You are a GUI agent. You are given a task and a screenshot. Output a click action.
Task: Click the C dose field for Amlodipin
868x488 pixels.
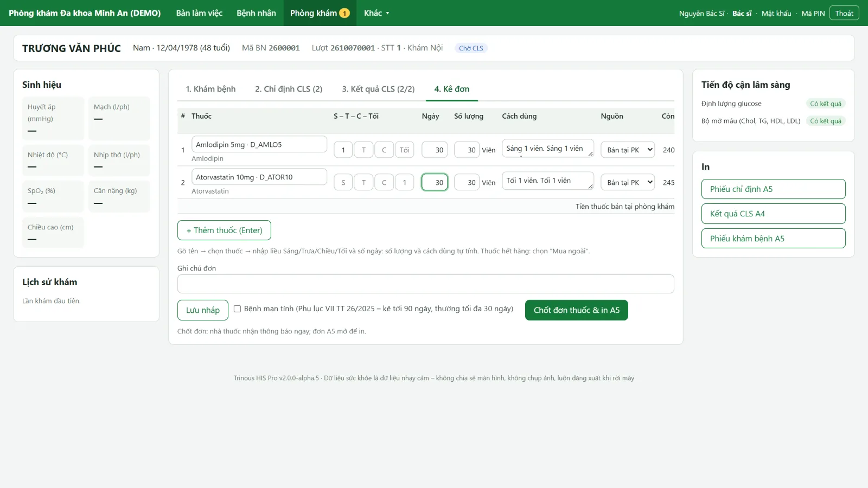(x=384, y=150)
